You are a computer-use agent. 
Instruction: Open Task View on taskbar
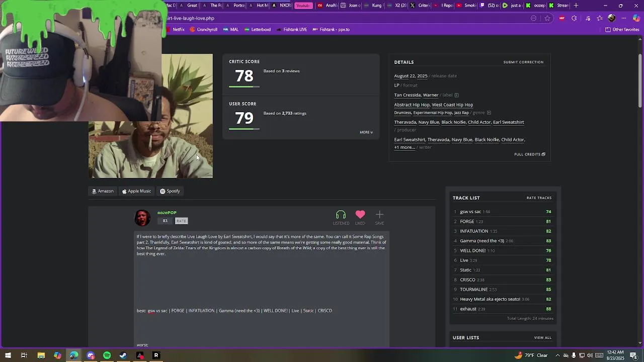click(24, 355)
